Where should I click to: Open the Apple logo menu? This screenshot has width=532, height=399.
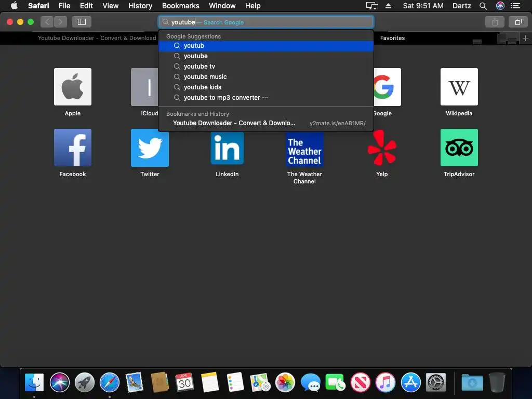14,5
